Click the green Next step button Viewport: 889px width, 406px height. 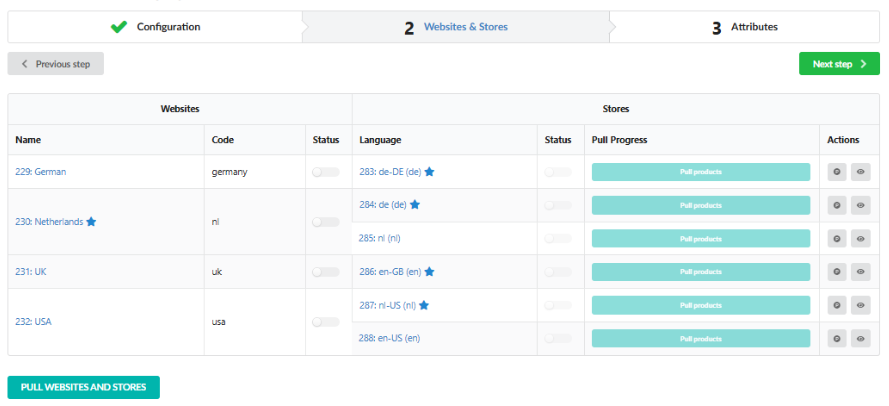pyautogui.click(x=839, y=64)
